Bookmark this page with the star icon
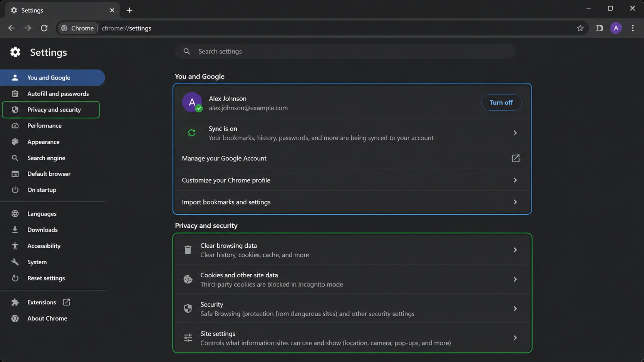This screenshot has height=362, width=644. pos(580,28)
